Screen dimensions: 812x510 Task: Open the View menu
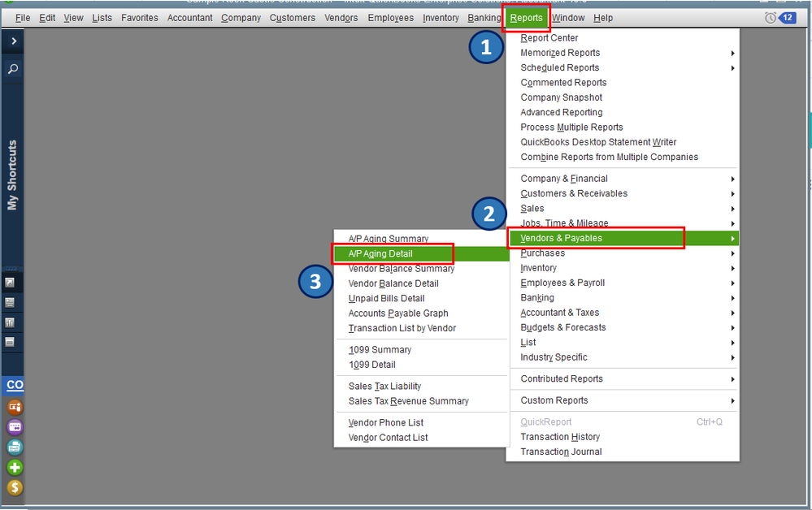click(73, 18)
